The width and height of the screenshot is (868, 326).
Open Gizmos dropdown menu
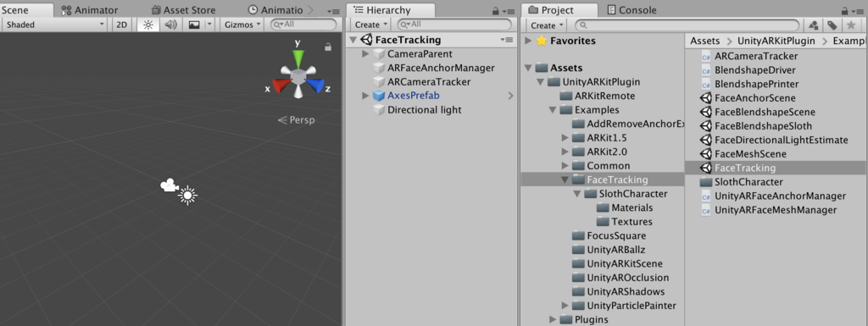[243, 25]
